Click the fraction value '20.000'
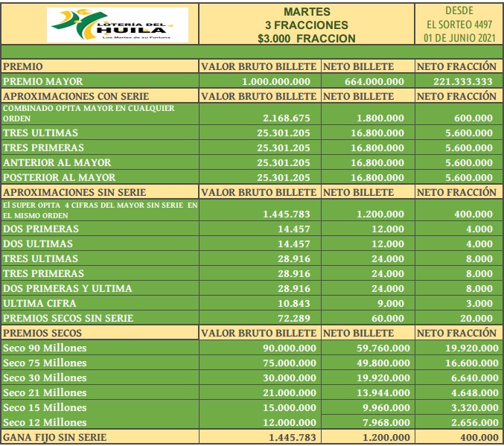This screenshot has width=504, height=446. point(476,319)
